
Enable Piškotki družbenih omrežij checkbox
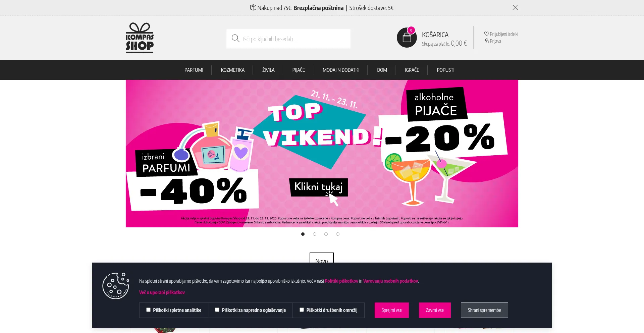pos(302,310)
